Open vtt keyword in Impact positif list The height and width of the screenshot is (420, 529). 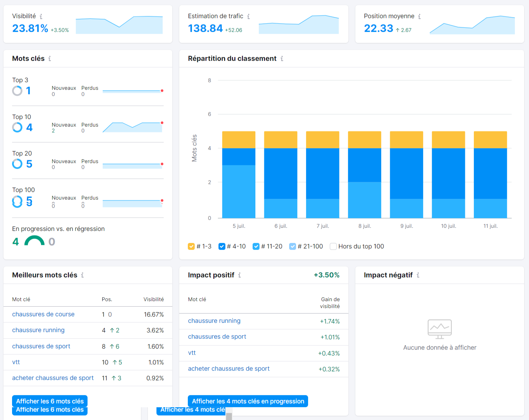[192, 353]
